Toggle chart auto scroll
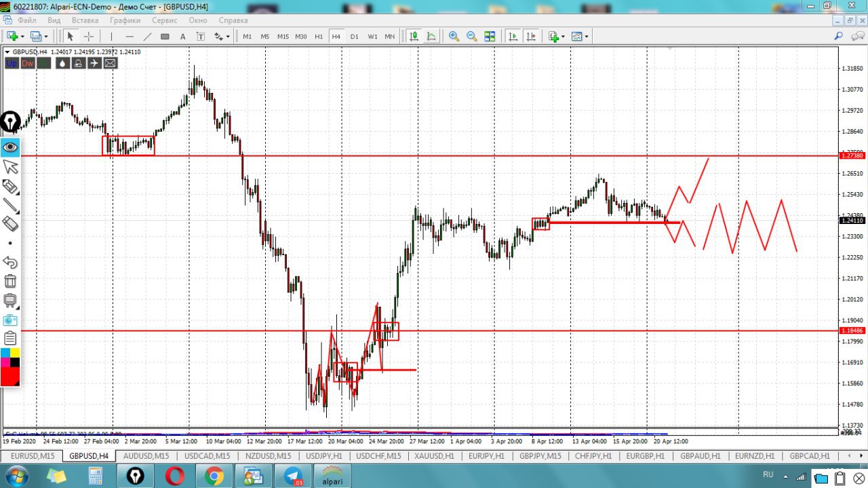This screenshot has height=488, width=868. (x=513, y=37)
